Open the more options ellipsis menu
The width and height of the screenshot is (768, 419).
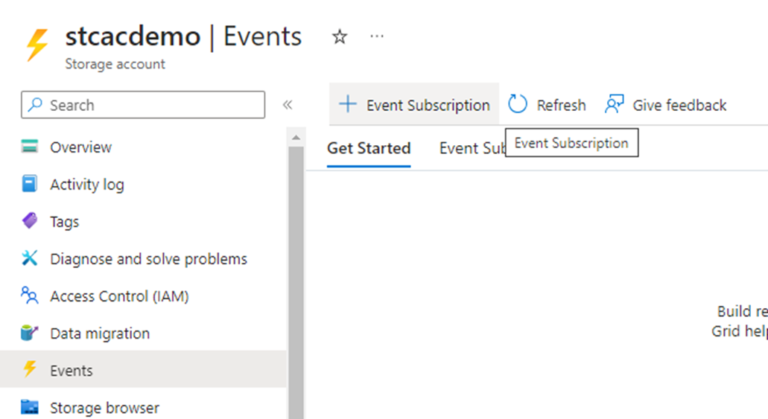coord(377,36)
